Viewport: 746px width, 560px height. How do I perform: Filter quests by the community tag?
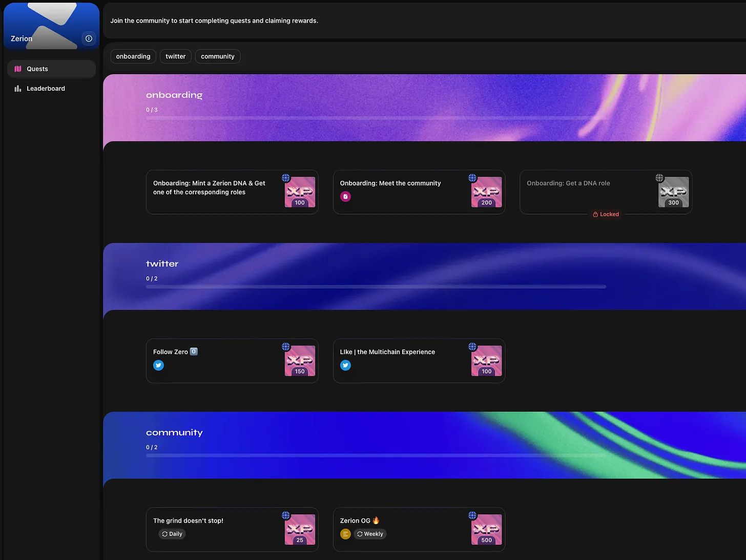click(x=218, y=56)
